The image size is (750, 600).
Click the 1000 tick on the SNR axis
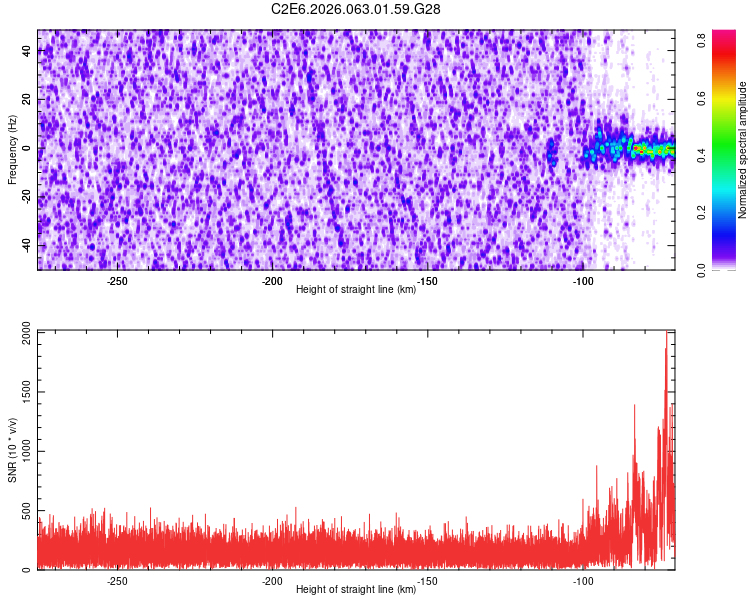tap(22, 453)
